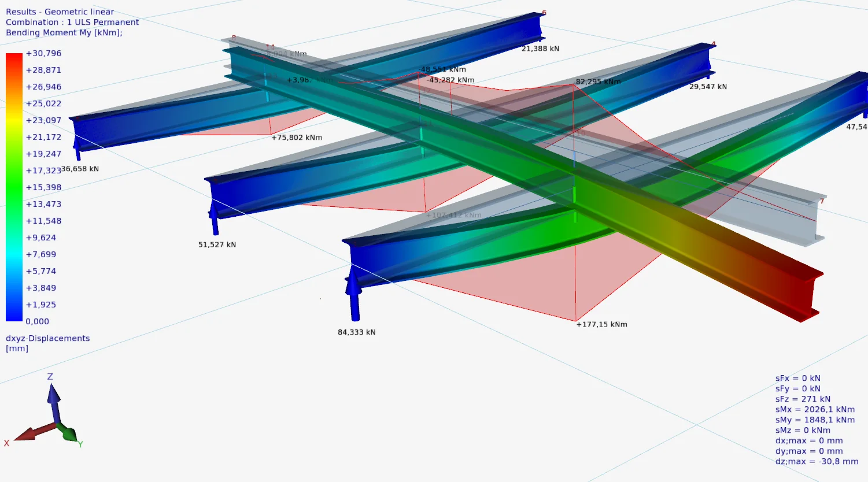Click the +75,802 kNm moment label
Screen dimensions: 868x482
297,138
